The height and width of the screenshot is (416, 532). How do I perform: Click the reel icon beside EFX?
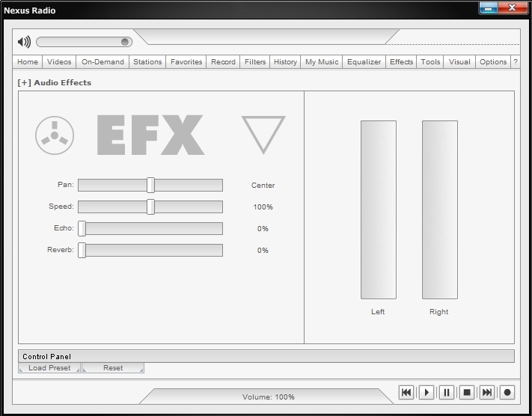[x=55, y=135]
